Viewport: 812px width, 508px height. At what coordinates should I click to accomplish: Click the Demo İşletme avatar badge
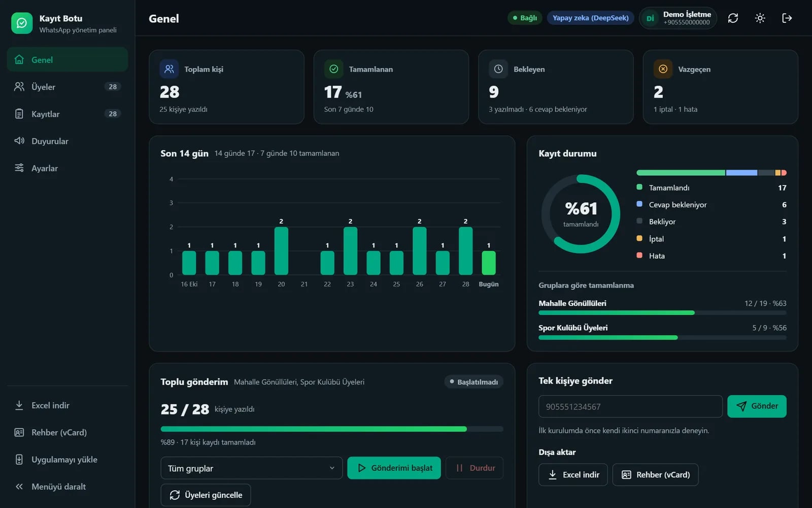[650, 18]
